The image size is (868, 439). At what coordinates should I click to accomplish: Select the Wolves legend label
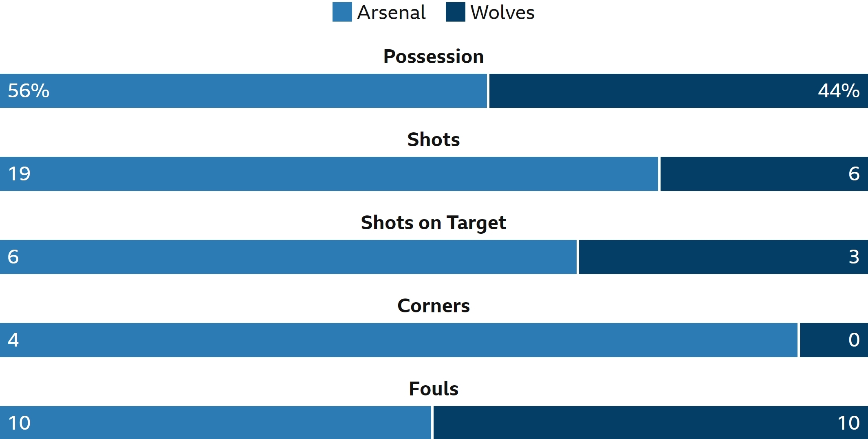(x=502, y=13)
